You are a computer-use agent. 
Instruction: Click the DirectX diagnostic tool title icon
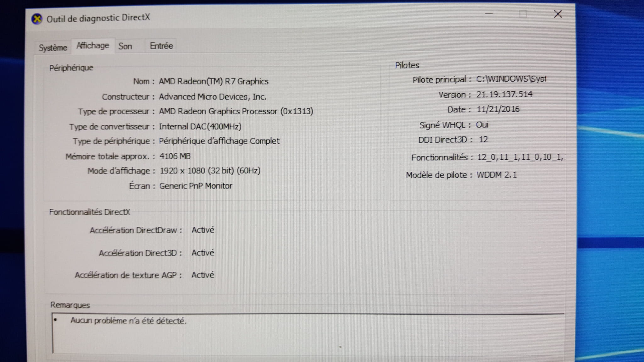(37, 19)
